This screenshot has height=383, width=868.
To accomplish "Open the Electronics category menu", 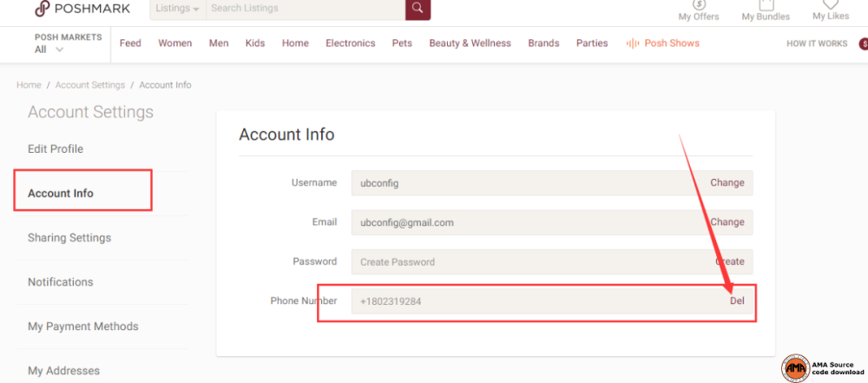I will tap(350, 43).
